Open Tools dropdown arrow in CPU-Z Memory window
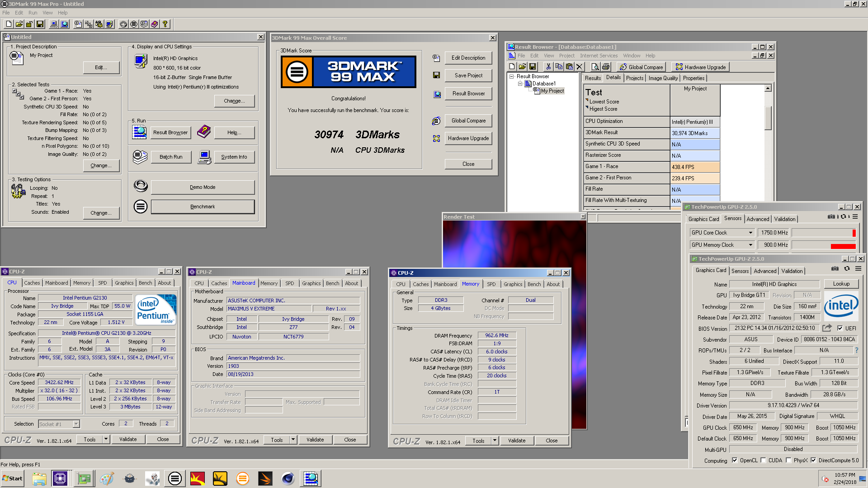868x488 pixels. point(495,441)
